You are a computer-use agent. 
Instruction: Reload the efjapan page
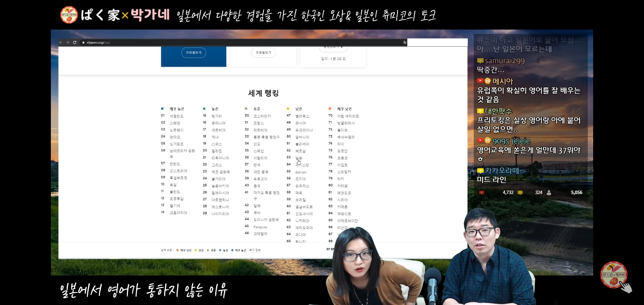75,42
